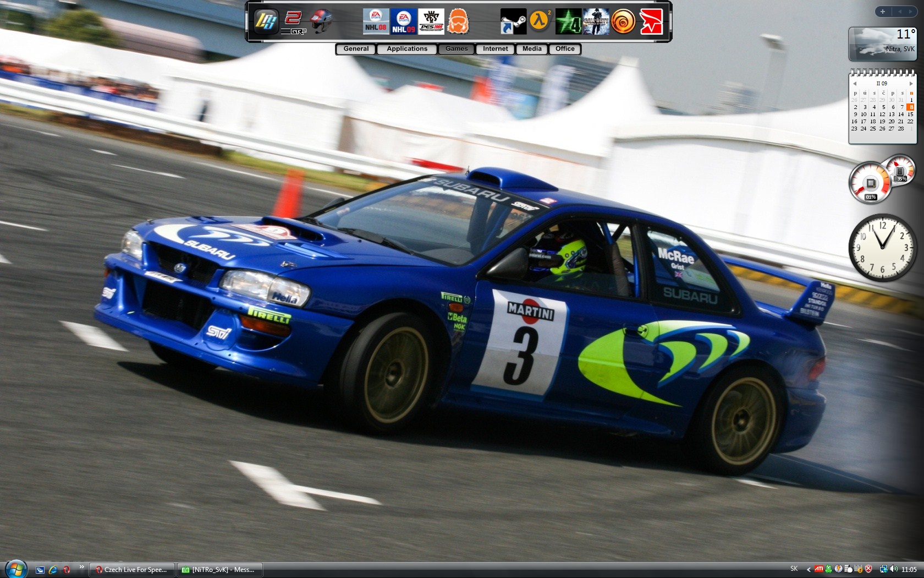Open the orange bearded-face game icon

coord(458,21)
